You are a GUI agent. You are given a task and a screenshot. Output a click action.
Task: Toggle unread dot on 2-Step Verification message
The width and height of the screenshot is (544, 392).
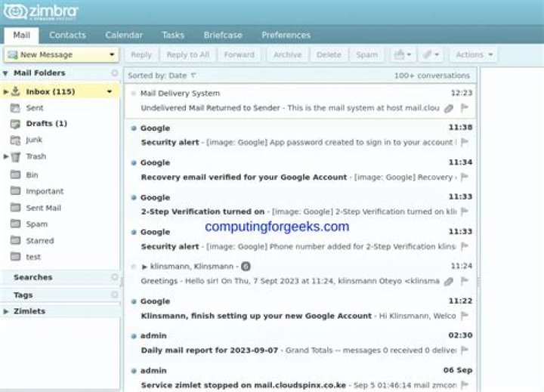pos(134,198)
